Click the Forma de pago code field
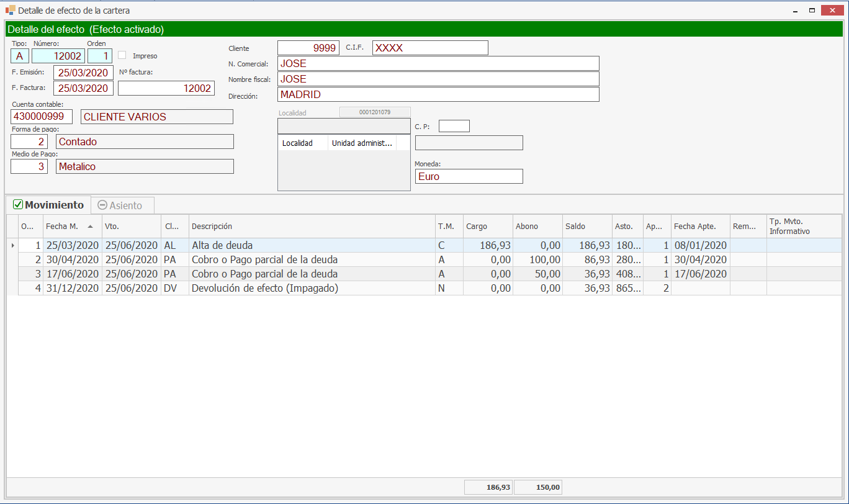This screenshot has width=849, height=504. [29, 142]
